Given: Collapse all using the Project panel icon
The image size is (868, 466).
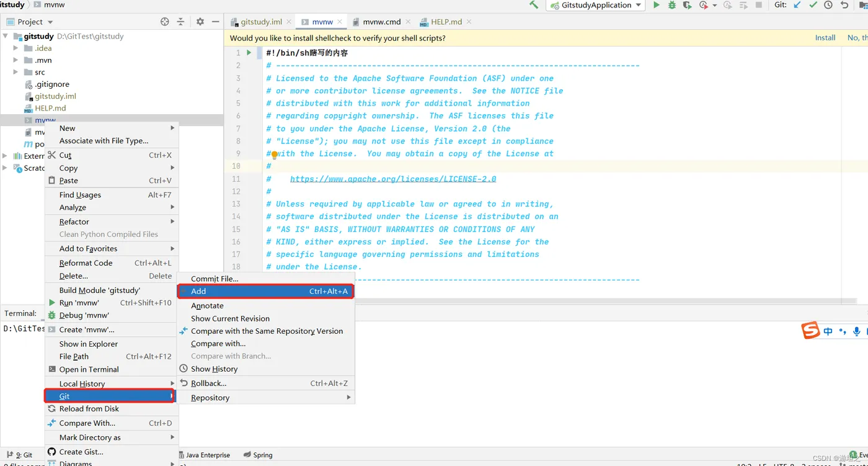Looking at the screenshot, I should click(x=180, y=22).
